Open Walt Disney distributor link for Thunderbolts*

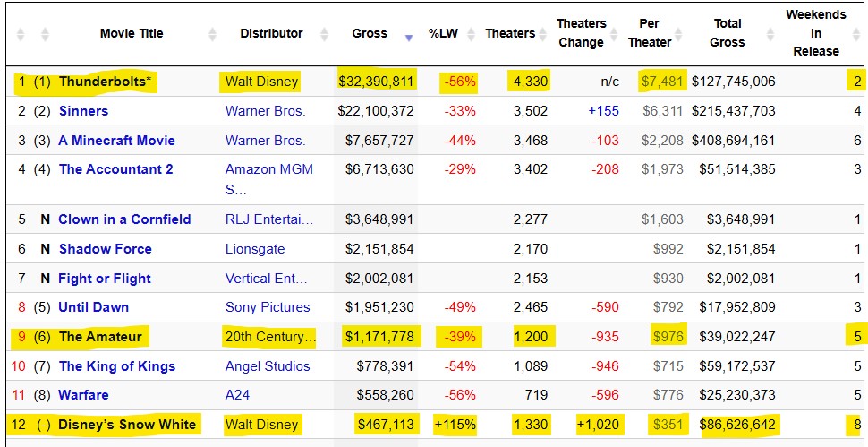[261, 82]
